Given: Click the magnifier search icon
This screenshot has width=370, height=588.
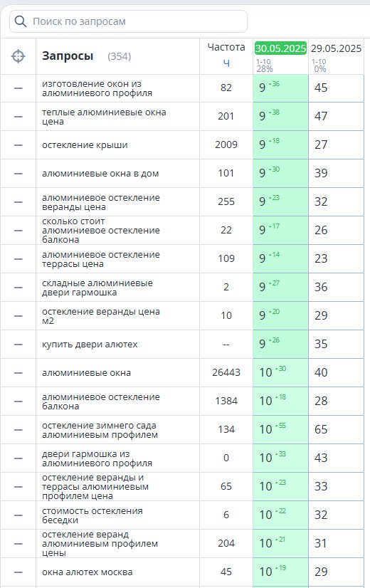Looking at the screenshot, I should click(x=20, y=21).
